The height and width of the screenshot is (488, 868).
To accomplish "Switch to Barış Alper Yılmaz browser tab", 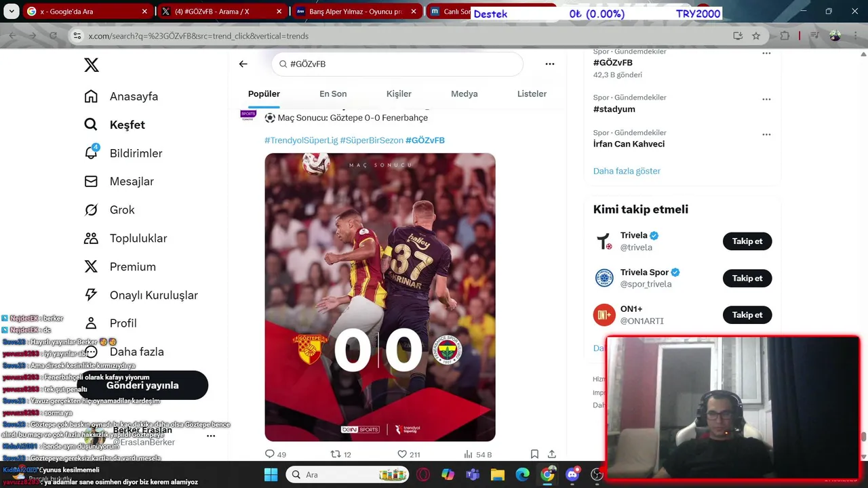I will pos(355,12).
